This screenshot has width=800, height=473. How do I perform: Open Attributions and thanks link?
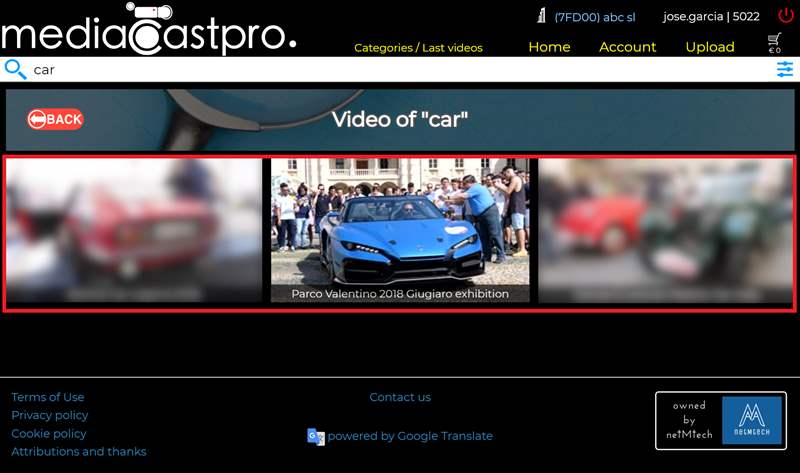pyautogui.click(x=79, y=452)
